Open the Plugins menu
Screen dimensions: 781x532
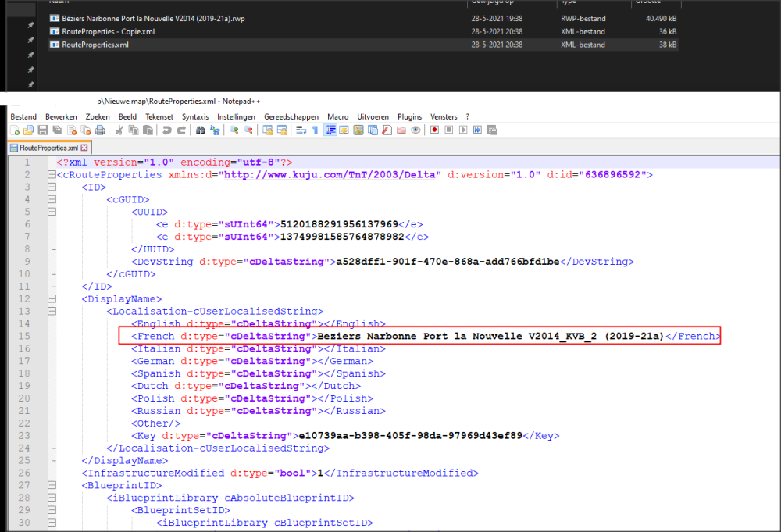[x=409, y=116]
